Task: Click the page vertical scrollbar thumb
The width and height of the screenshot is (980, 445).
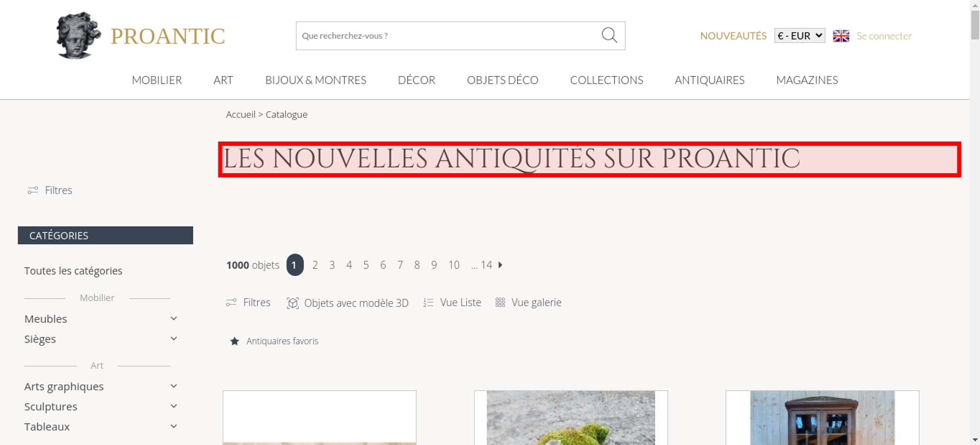Action: click(975, 25)
